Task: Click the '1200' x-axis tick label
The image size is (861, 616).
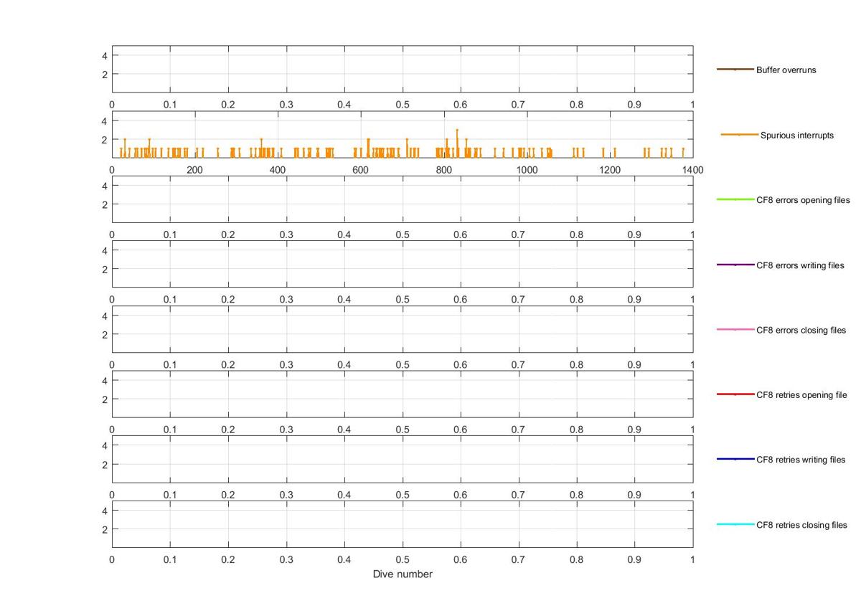Action: point(610,170)
